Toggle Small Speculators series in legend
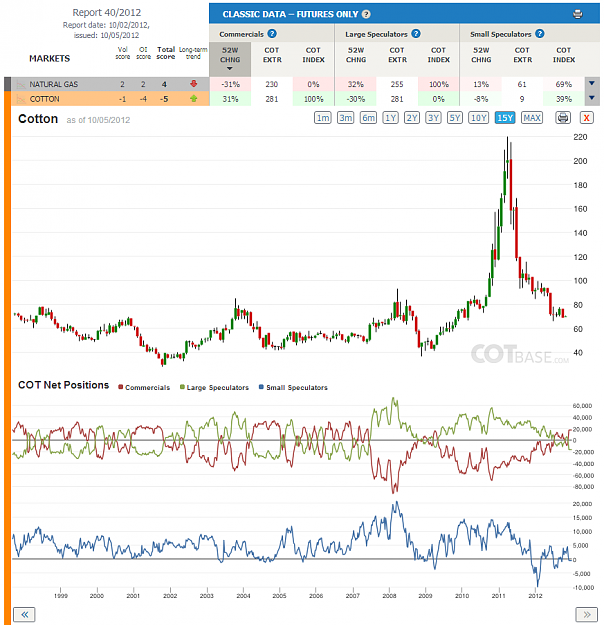604x625 pixels. coord(293,387)
